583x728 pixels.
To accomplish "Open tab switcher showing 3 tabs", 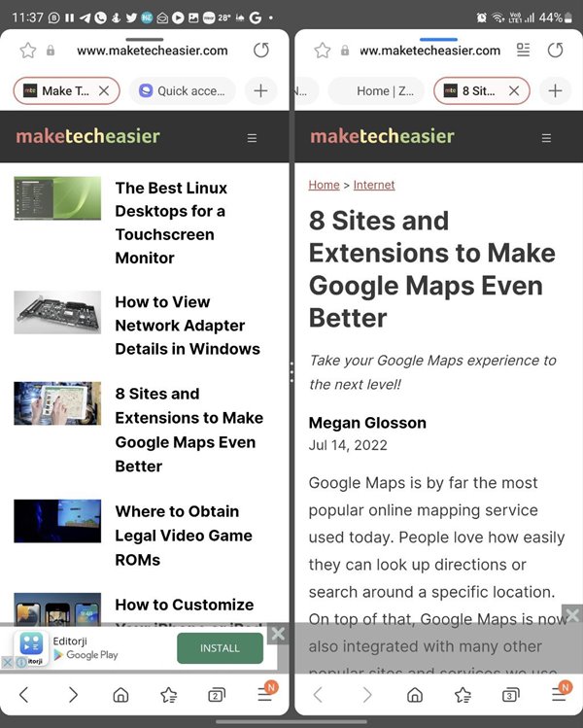I will 510,695.
